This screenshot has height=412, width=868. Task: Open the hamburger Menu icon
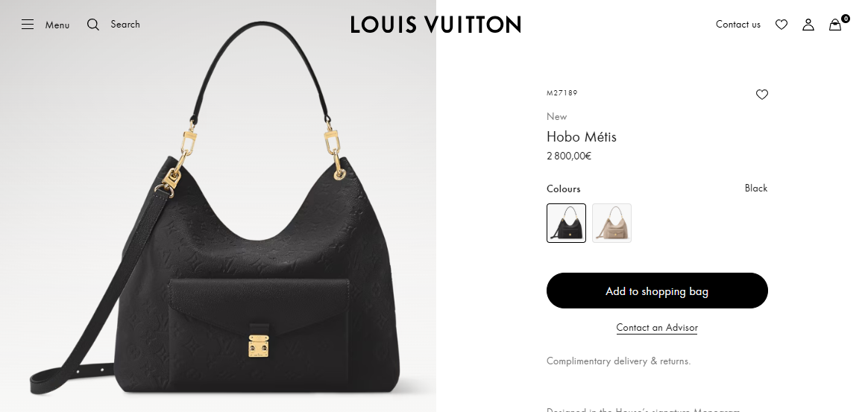pyautogui.click(x=28, y=25)
